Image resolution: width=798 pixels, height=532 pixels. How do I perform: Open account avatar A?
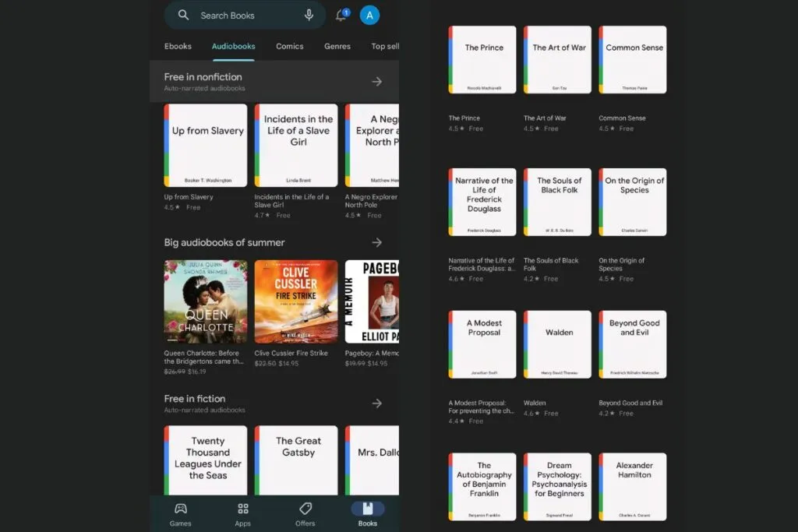tap(369, 16)
